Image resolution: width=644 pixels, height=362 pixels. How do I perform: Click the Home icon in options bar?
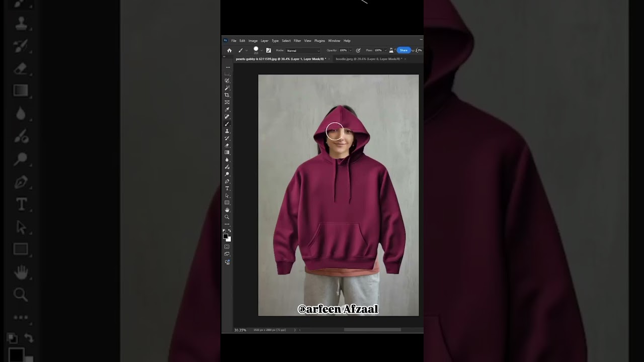point(229,50)
